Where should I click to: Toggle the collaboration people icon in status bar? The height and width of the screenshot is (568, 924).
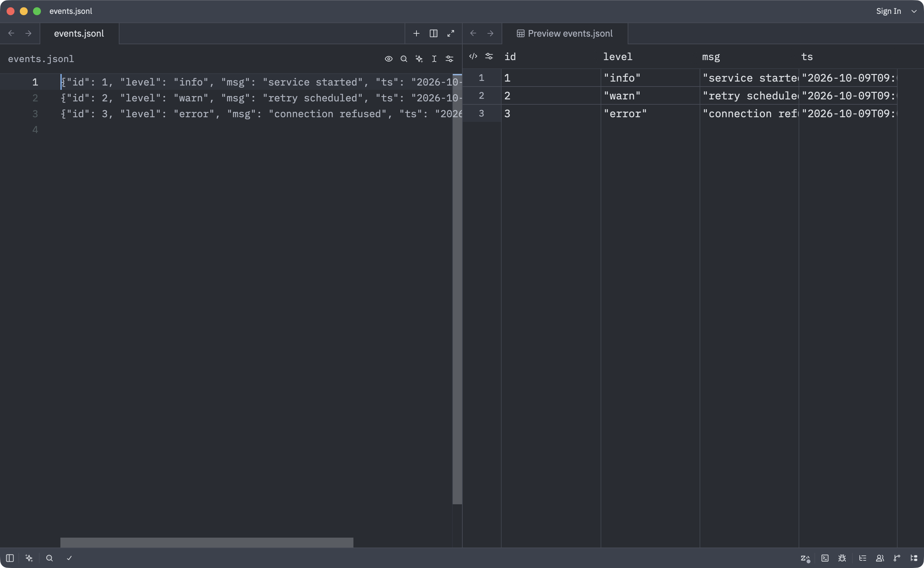click(x=880, y=558)
